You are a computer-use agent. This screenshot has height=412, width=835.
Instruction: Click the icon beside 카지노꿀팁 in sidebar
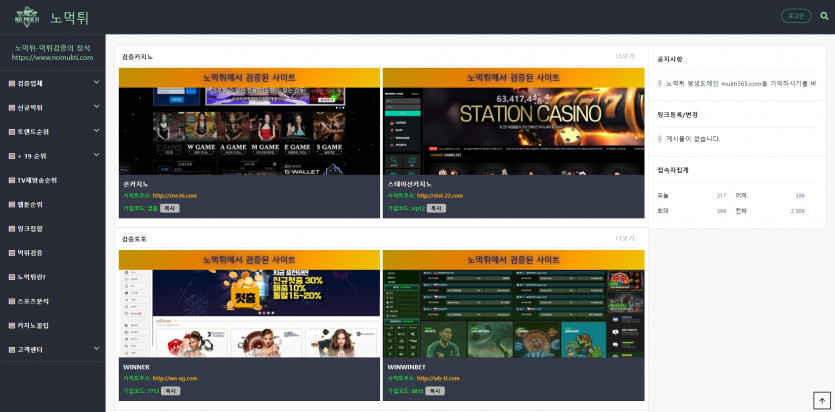click(11, 325)
